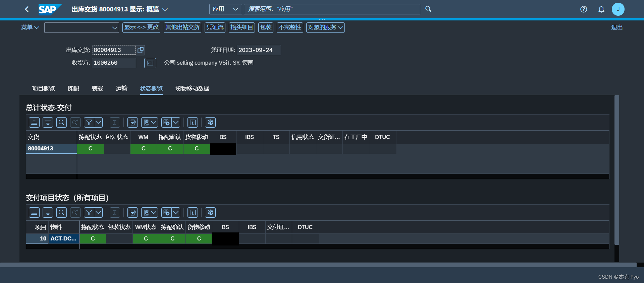The width and height of the screenshot is (644, 283).
Task: Expand 对象的服务 dropdown
Action: [x=325, y=27]
